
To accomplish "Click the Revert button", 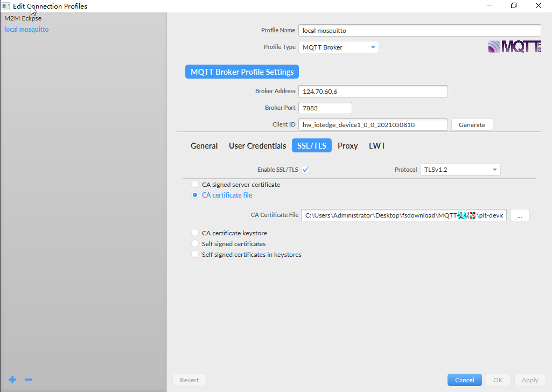I will click(x=189, y=380).
